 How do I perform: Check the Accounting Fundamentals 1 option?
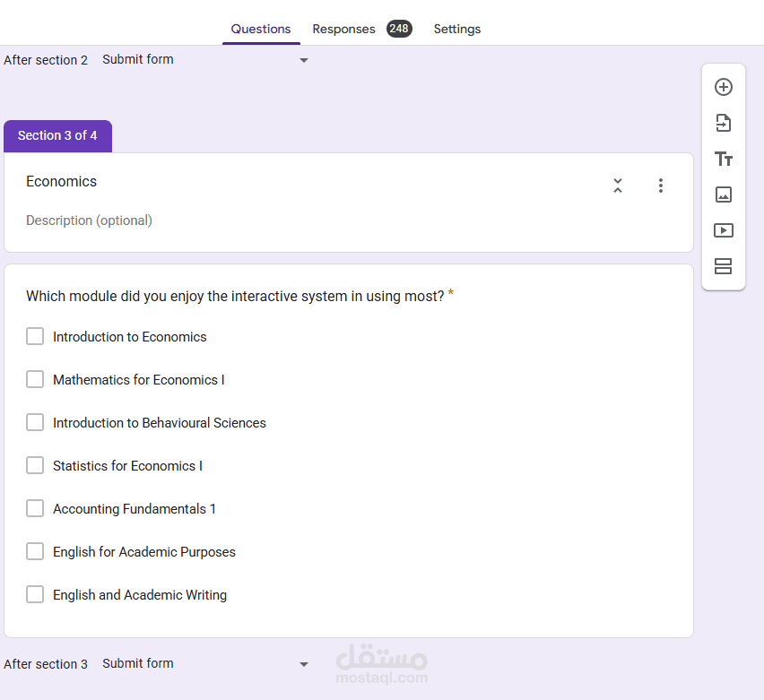pos(35,508)
